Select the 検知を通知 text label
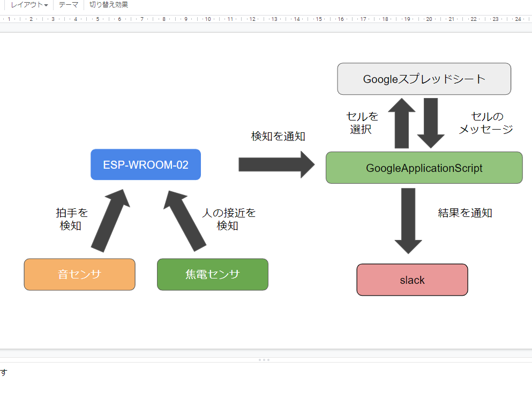The image size is (532, 399). click(x=278, y=137)
